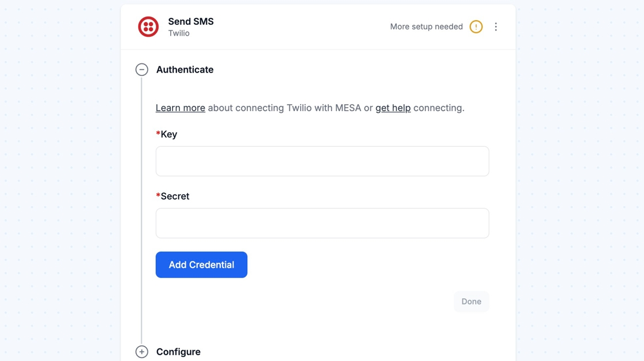Image resolution: width=644 pixels, height=361 pixels.
Task: Open the Learn more link
Action: [x=180, y=108]
